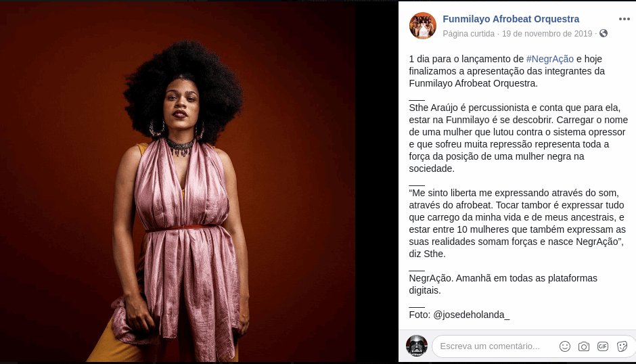Click the Funmilayo Afrobeat Orquestra page avatar

pyautogui.click(x=423, y=26)
